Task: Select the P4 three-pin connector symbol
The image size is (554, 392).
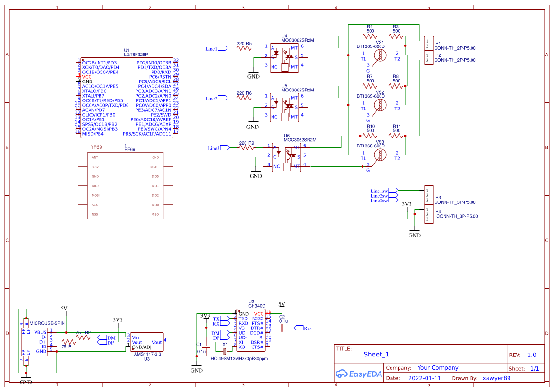Action: (428, 214)
